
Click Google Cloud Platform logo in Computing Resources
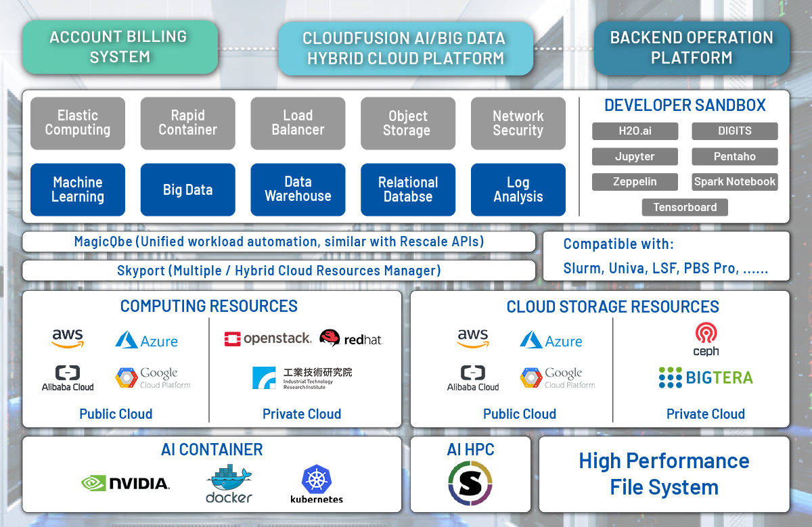click(153, 378)
